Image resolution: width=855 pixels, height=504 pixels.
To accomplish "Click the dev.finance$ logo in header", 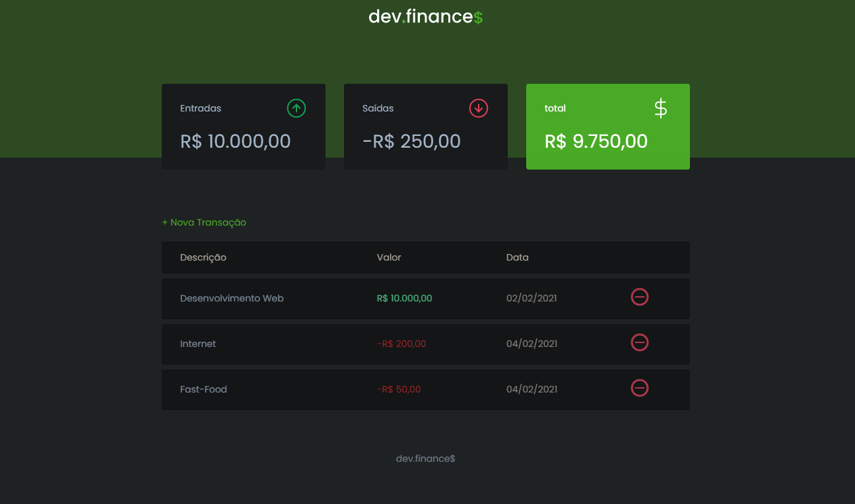I will pos(426,16).
